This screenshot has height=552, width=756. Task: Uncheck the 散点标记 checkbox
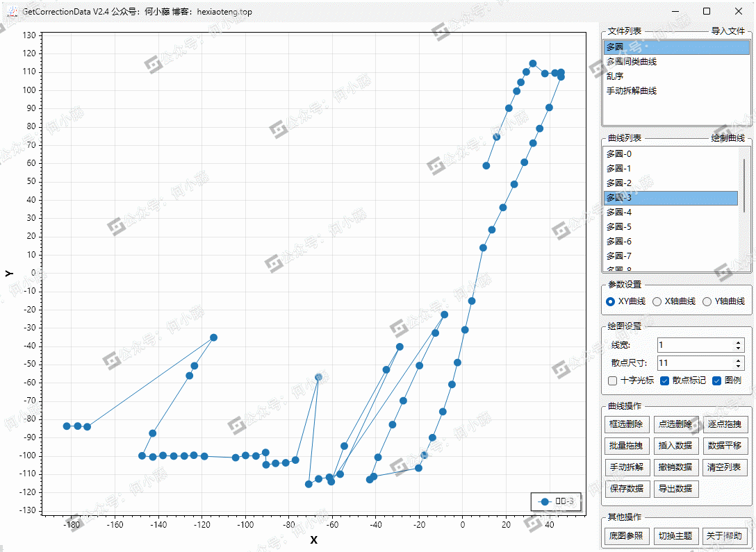pos(665,380)
